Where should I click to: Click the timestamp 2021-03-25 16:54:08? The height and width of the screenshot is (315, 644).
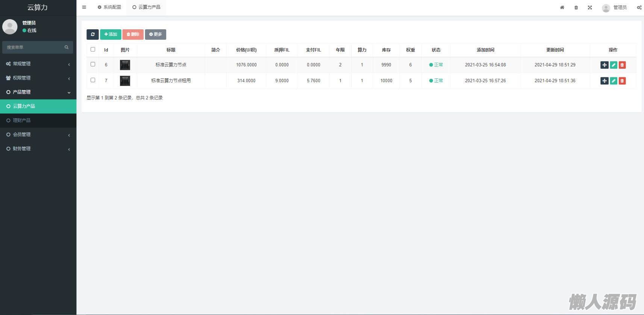[485, 65]
